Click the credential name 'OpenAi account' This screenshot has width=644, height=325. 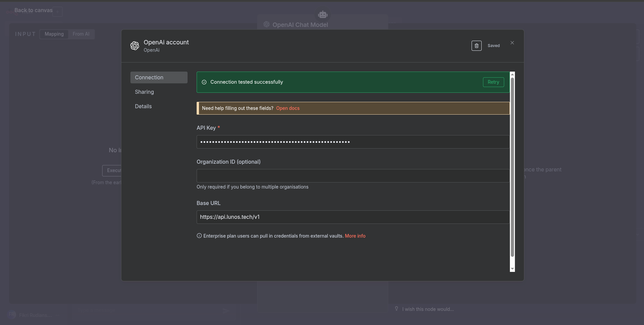[x=166, y=42]
